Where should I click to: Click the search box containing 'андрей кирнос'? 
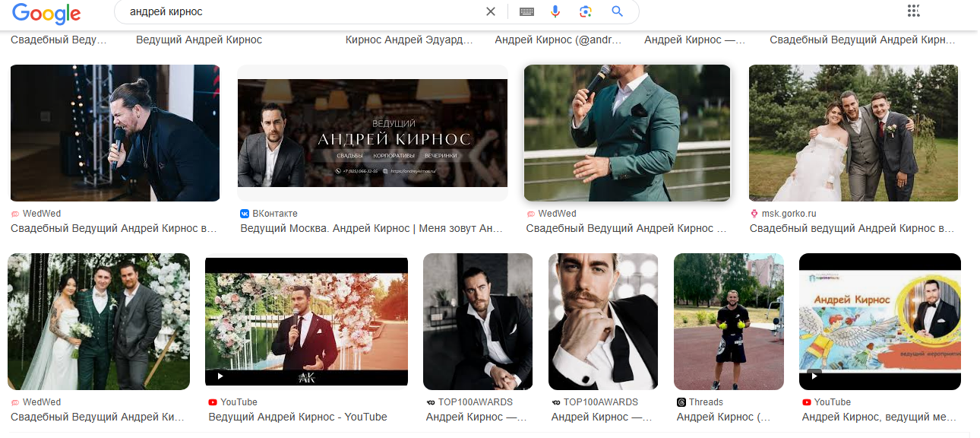coord(304,12)
